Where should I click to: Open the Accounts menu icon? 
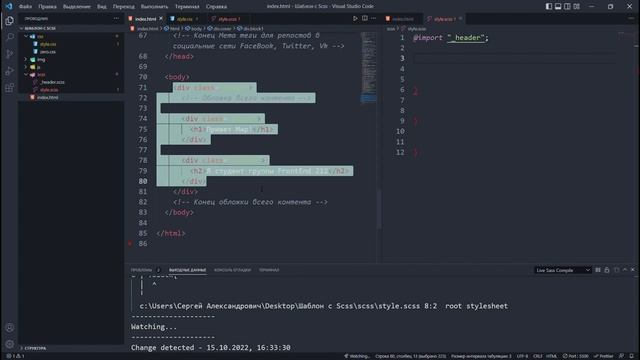point(9,327)
